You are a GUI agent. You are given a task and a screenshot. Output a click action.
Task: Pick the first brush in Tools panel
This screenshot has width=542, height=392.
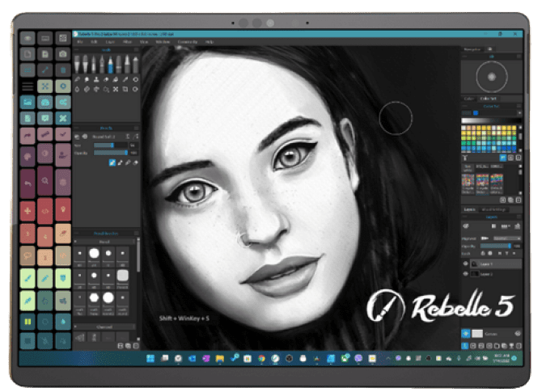tap(78, 64)
